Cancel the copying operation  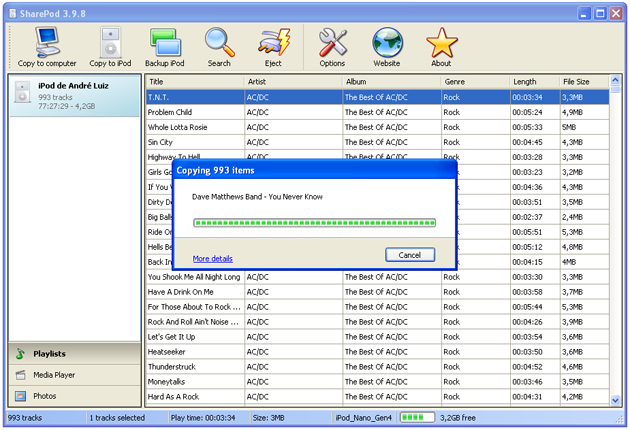pos(410,255)
